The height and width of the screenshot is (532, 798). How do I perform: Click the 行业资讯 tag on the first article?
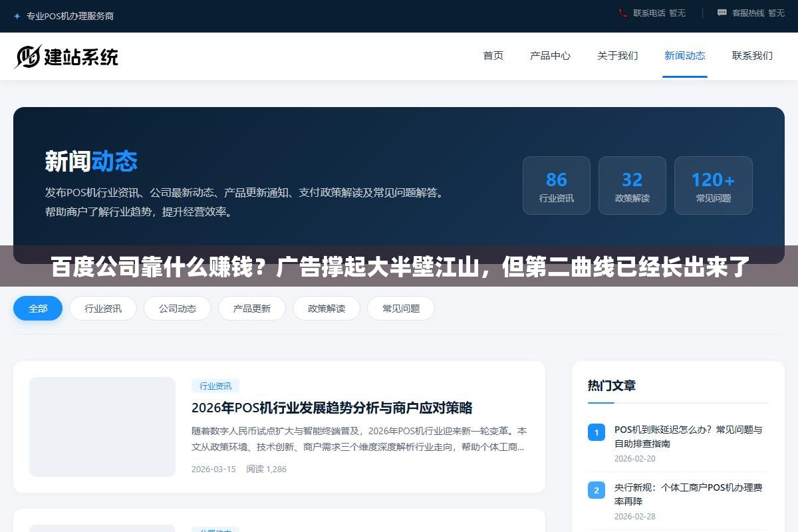(215, 386)
